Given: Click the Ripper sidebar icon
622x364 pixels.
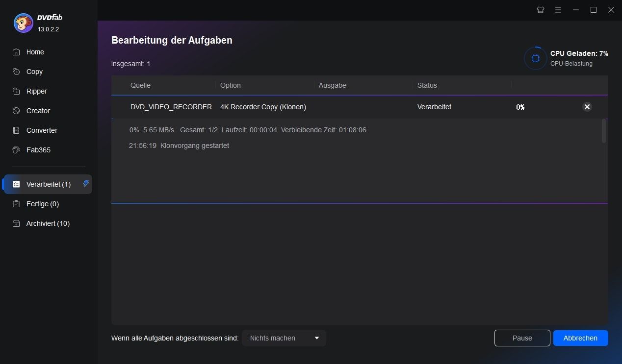Looking at the screenshot, I should pos(16,91).
